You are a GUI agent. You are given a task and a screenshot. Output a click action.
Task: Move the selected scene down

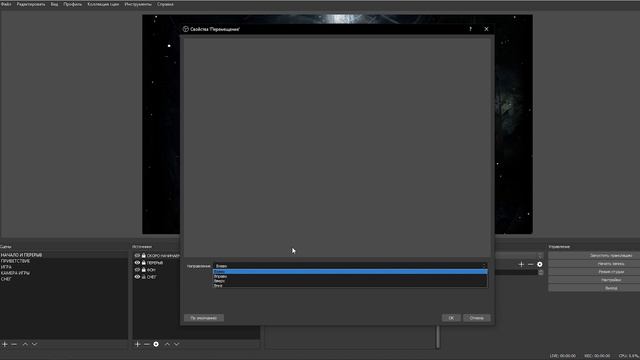coord(34,344)
